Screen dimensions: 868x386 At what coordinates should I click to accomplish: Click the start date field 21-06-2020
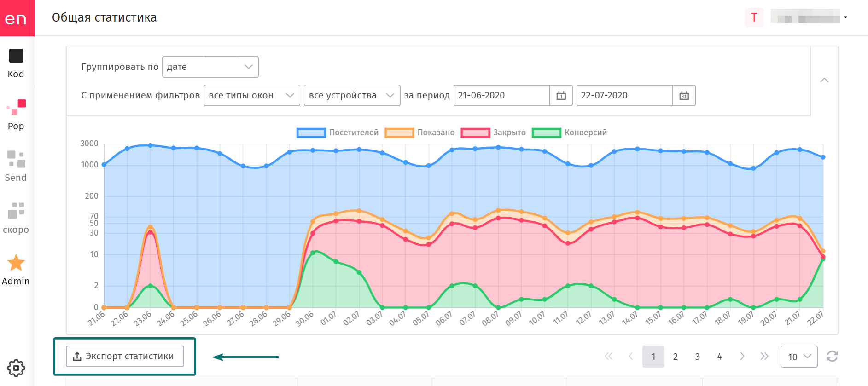click(501, 96)
